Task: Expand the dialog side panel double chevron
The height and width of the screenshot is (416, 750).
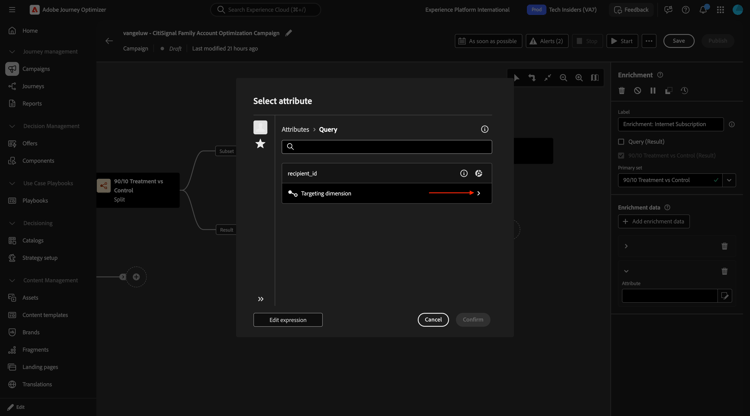Action: [261, 299]
